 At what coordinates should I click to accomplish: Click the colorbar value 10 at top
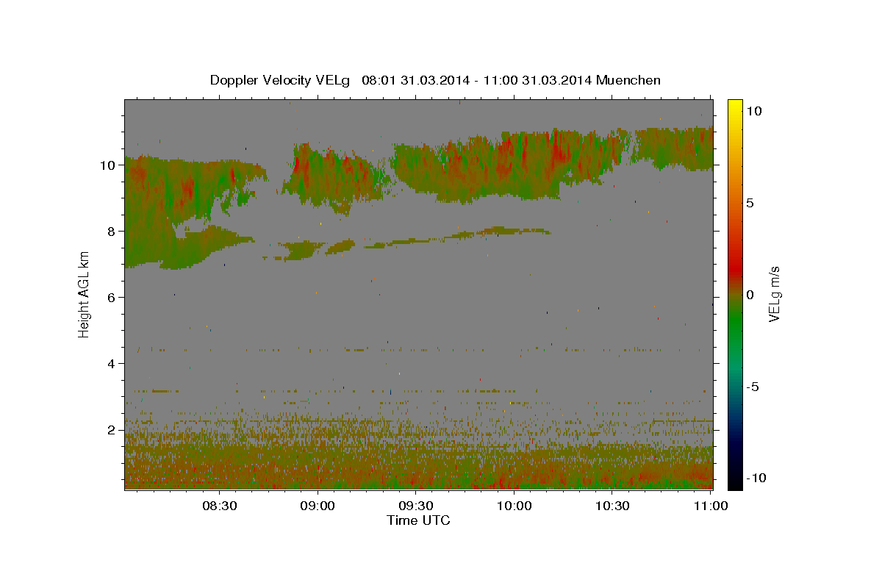coord(753,111)
